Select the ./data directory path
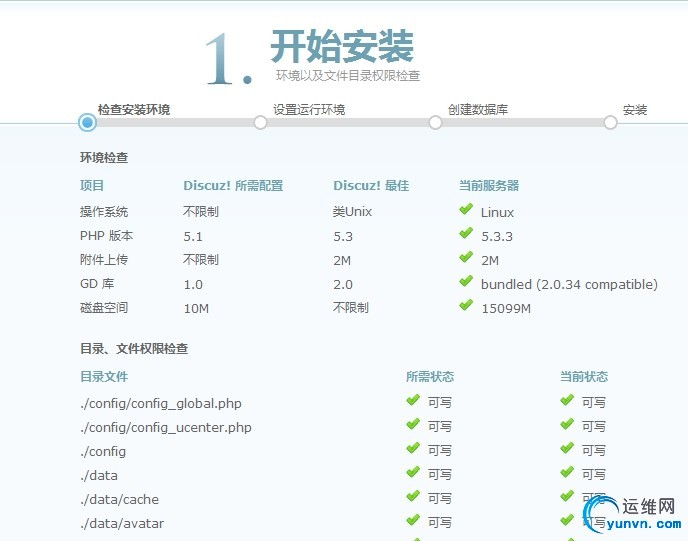The image size is (688, 541). 99,476
